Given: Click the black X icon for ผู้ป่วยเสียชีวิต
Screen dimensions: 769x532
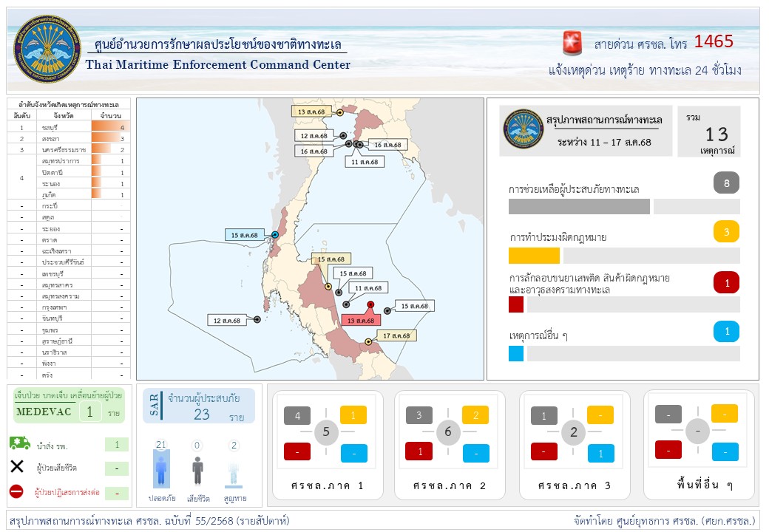Looking at the screenshot, I should pyautogui.click(x=18, y=467).
